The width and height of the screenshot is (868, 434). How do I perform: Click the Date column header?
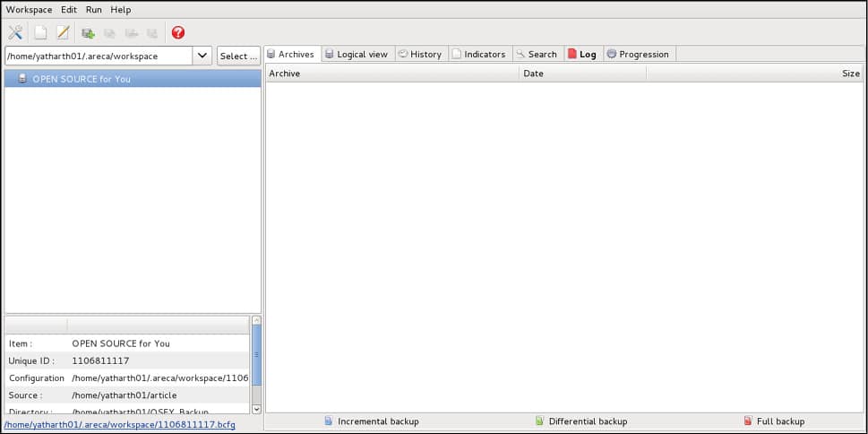click(581, 74)
